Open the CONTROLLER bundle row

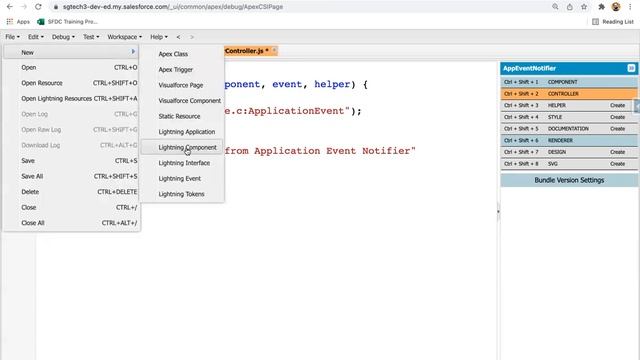click(569, 93)
